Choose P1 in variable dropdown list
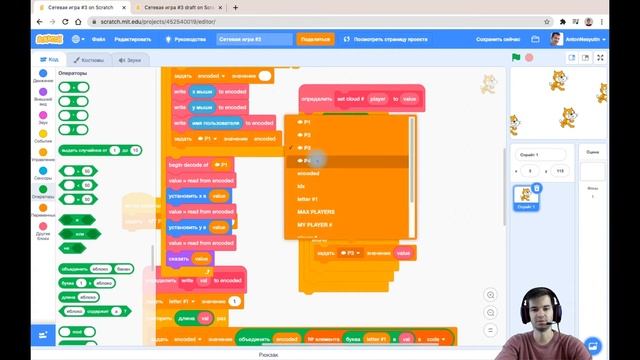The width and height of the screenshot is (640, 360). point(347,122)
